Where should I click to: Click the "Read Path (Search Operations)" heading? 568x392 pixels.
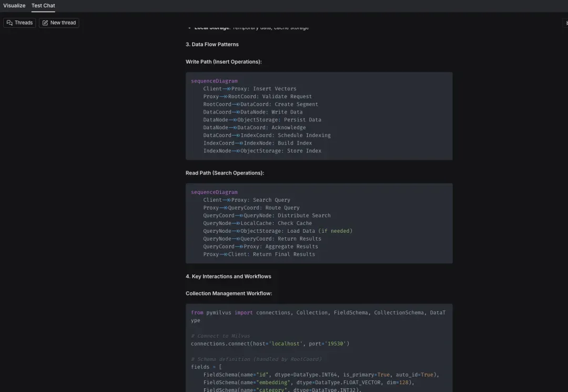tap(225, 173)
